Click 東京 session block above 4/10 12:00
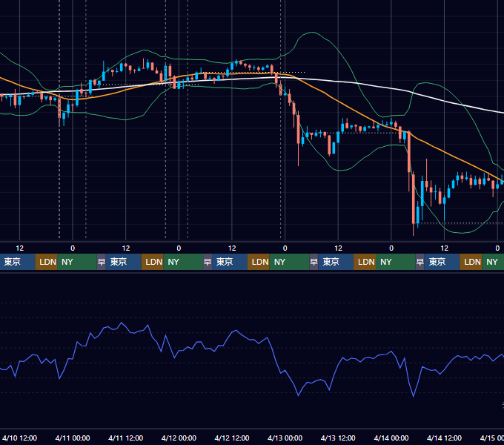 click(x=17, y=262)
